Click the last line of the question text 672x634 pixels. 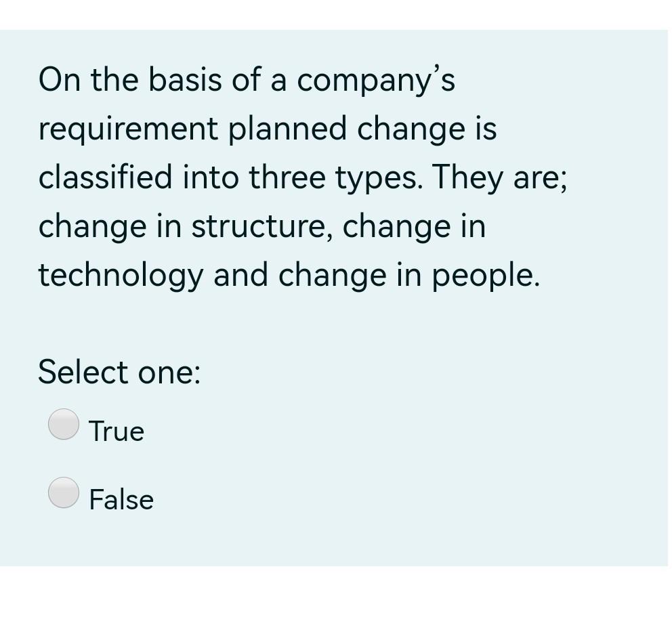point(288,274)
